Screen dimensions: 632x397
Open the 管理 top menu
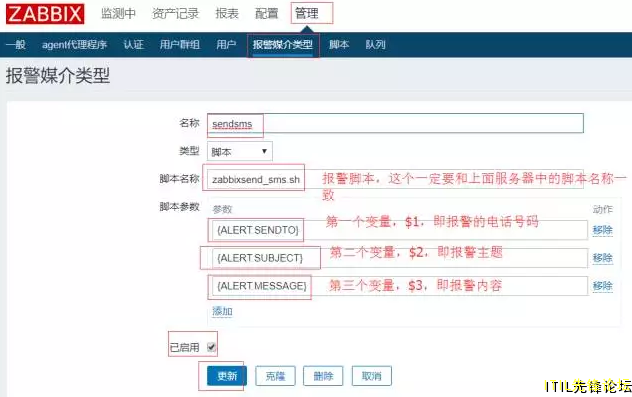coord(307,14)
